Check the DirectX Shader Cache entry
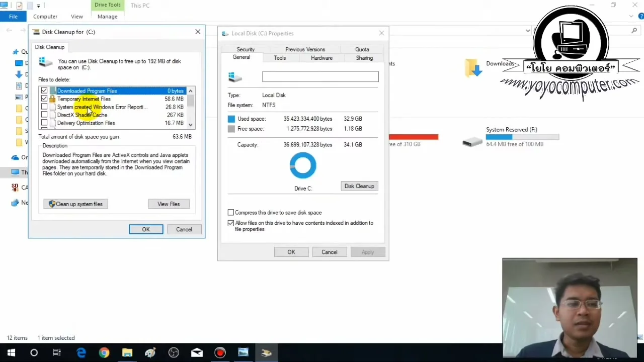644x362 pixels. coord(44,115)
